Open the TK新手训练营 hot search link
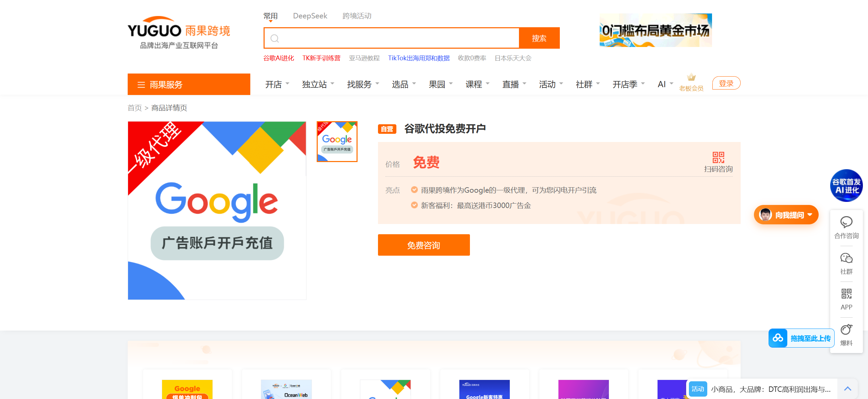 coord(321,58)
